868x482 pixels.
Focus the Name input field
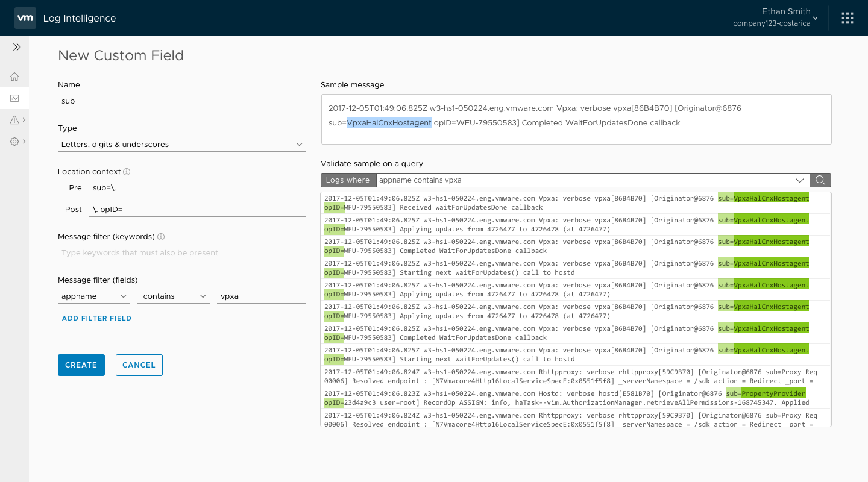[182, 101]
